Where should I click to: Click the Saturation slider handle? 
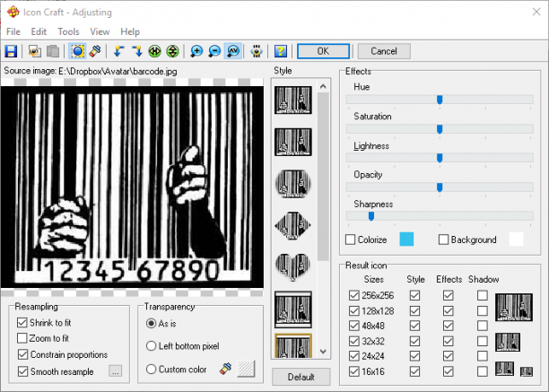click(x=440, y=129)
